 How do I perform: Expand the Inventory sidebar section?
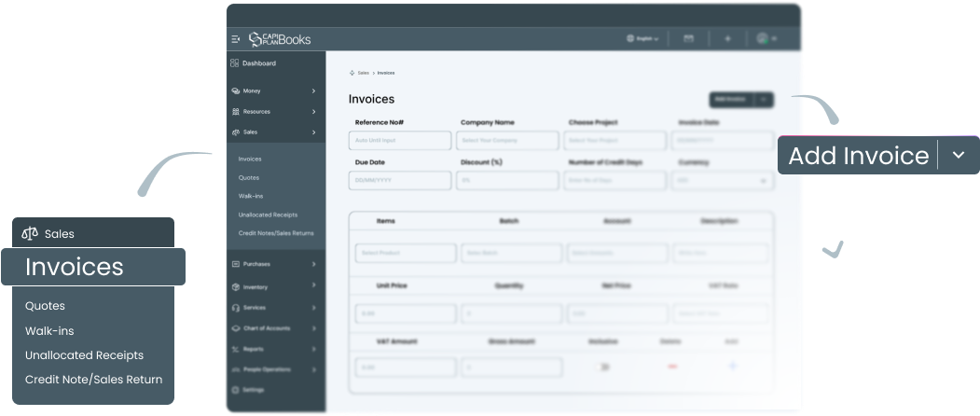[275, 286]
